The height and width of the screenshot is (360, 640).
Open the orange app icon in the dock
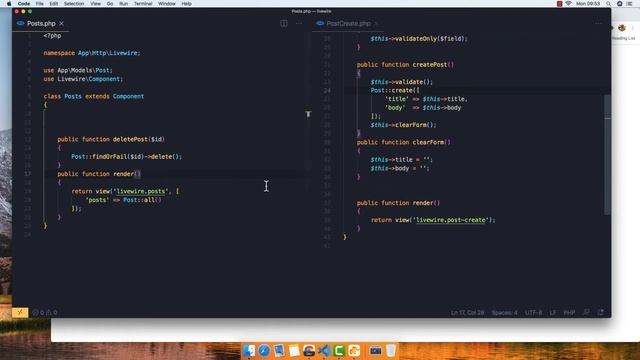tap(354, 351)
